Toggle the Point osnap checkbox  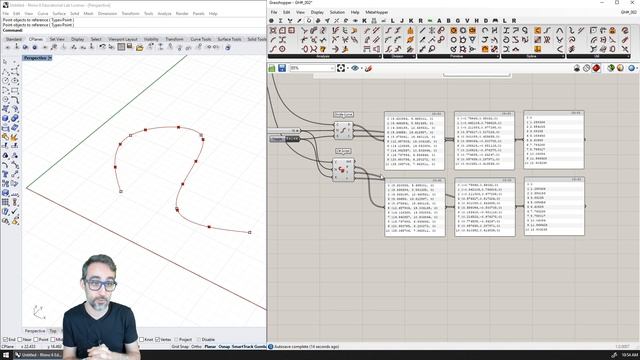coord(36,340)
